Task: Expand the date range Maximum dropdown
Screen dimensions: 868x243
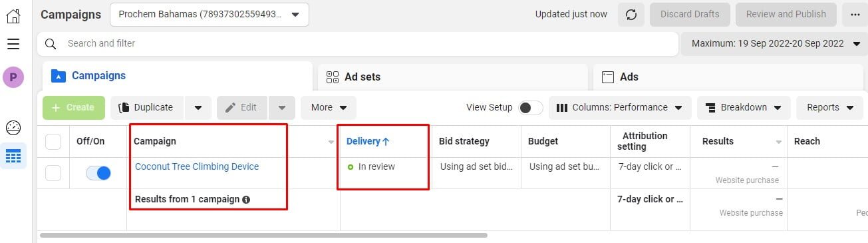Action: (774, 44)
